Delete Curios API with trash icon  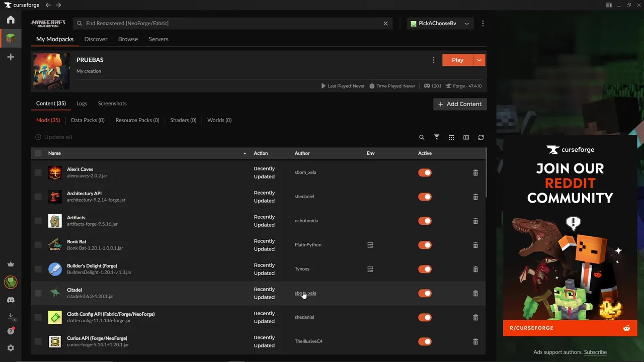[475, 341]
